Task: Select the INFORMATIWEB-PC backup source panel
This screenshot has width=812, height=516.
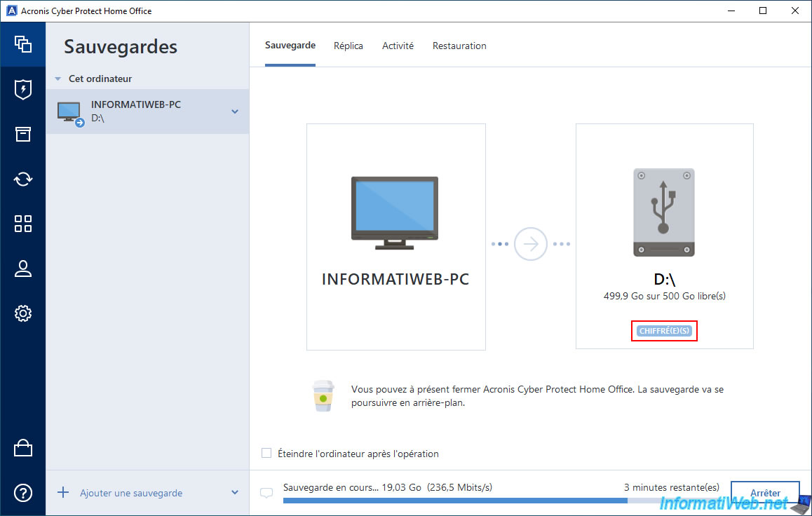Action: (x=396, y=236)
